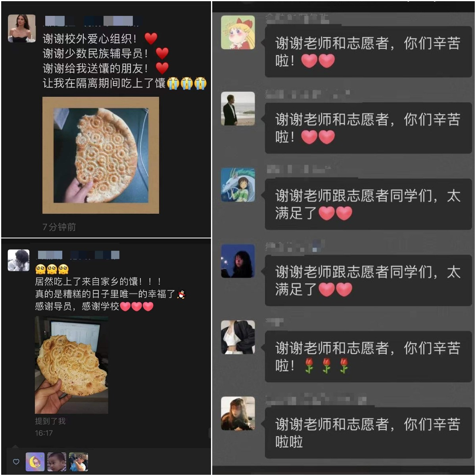476x476 pixels.
Task: Open the second post author's sketch avatar
Action: coord(19,260)
